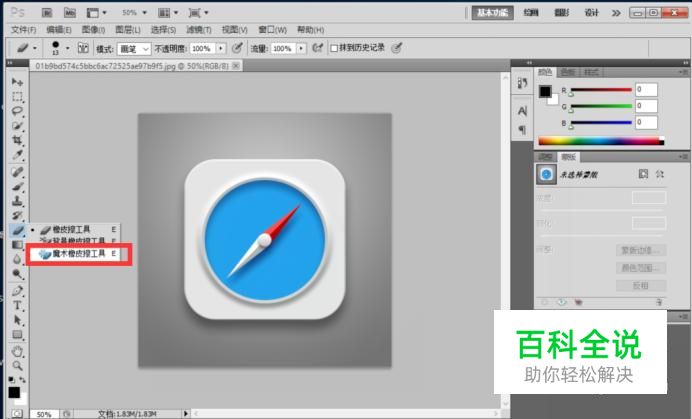Launch Bridge from the application bar
The width and height of the screenshot is (692, 419).
[47, 13]
